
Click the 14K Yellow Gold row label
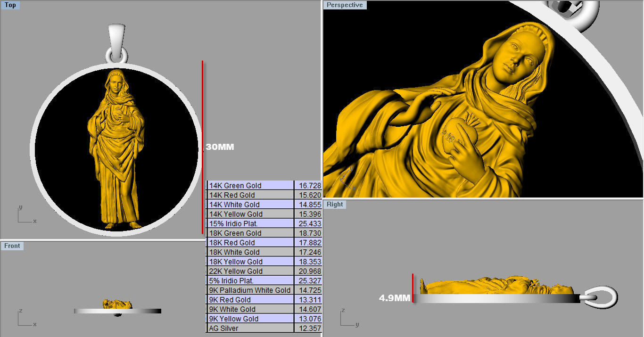tap(236, 214)
